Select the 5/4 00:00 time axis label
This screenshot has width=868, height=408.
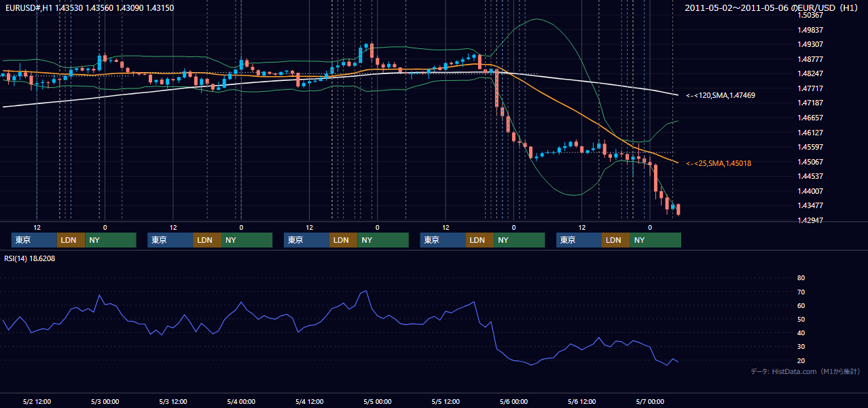241,401
